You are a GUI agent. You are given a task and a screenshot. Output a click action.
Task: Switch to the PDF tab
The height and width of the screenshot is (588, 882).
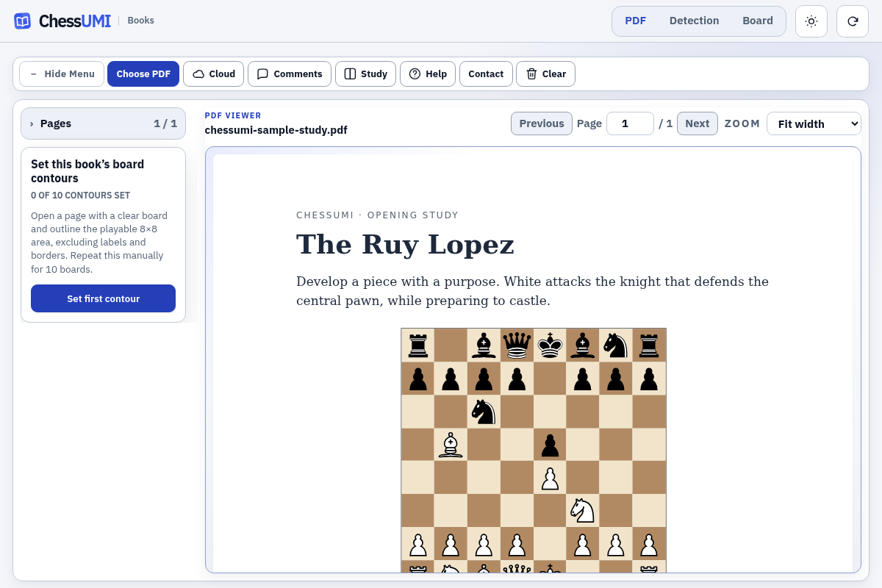(x=635, y=21)
